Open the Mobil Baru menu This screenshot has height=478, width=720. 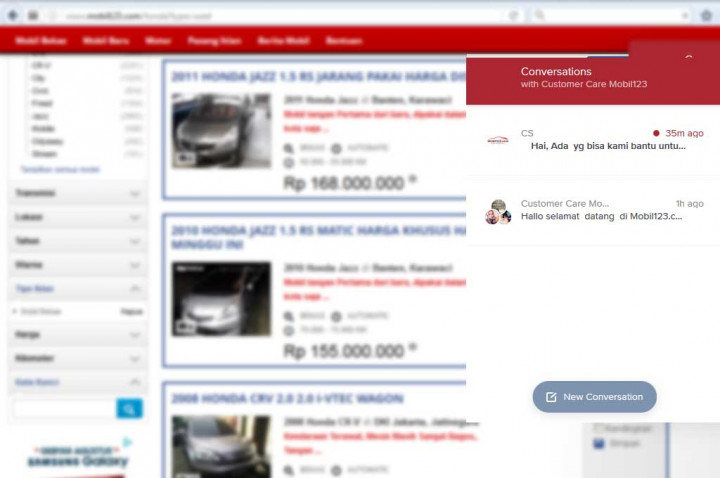click(x=106, y=41)
